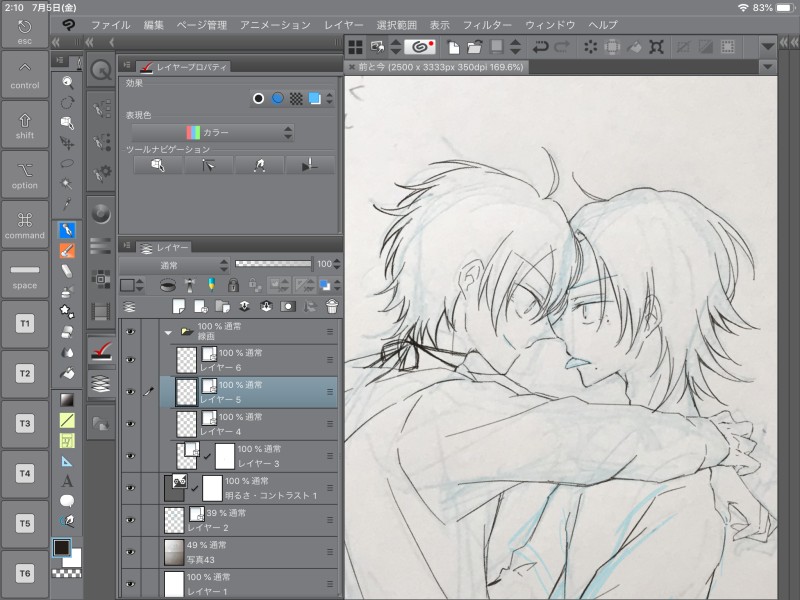This screenshot has height=600, width=800.
Task: Tap the esc edge keyboard key
Action: (x=24, y=32)
